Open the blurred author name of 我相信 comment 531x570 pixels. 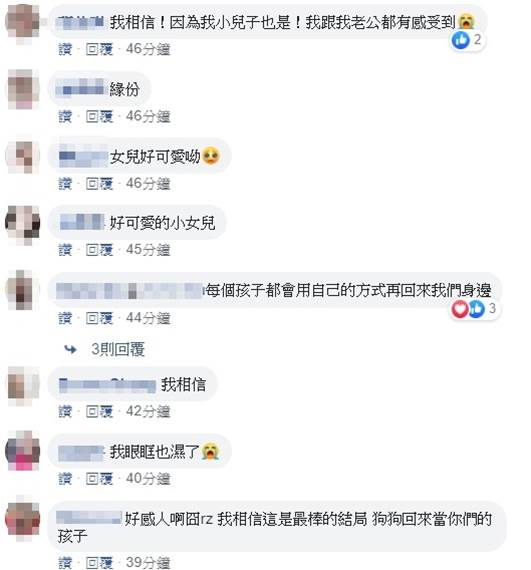pos(108,385)
